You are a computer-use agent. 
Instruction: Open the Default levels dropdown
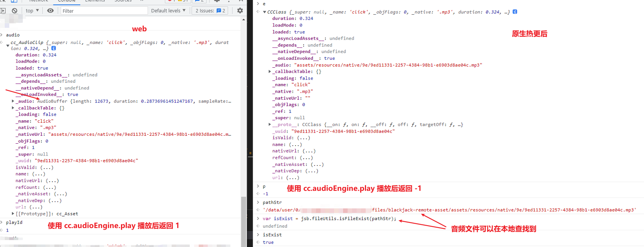pyautogui.click(x=168, y=11)
